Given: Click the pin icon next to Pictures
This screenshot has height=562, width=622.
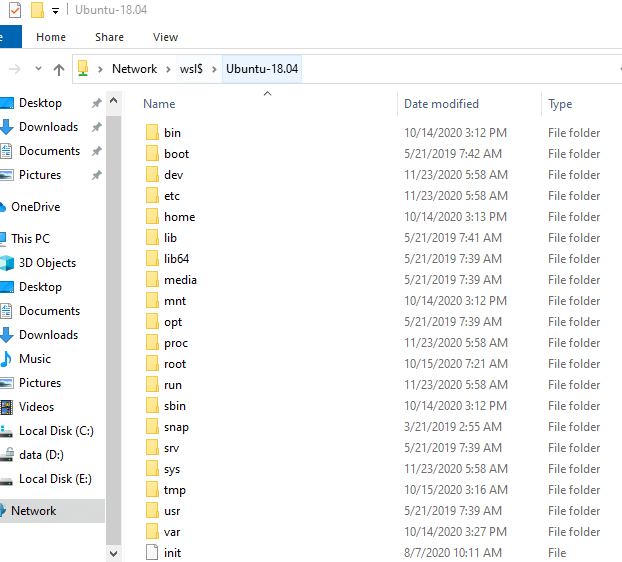Looking at the screenshot, I should pos(97,175).
